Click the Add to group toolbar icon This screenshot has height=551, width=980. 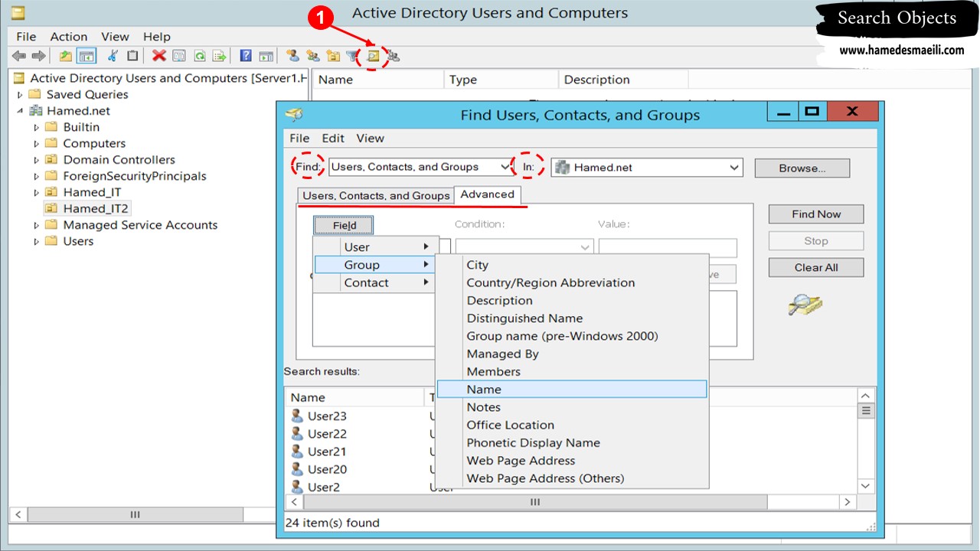pyautogui.click(x=393, y=56)
